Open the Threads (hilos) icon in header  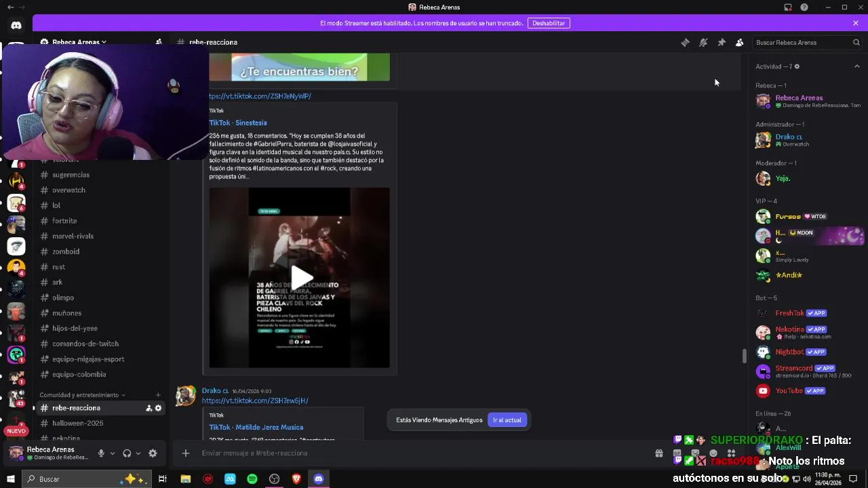click(686, 42)
